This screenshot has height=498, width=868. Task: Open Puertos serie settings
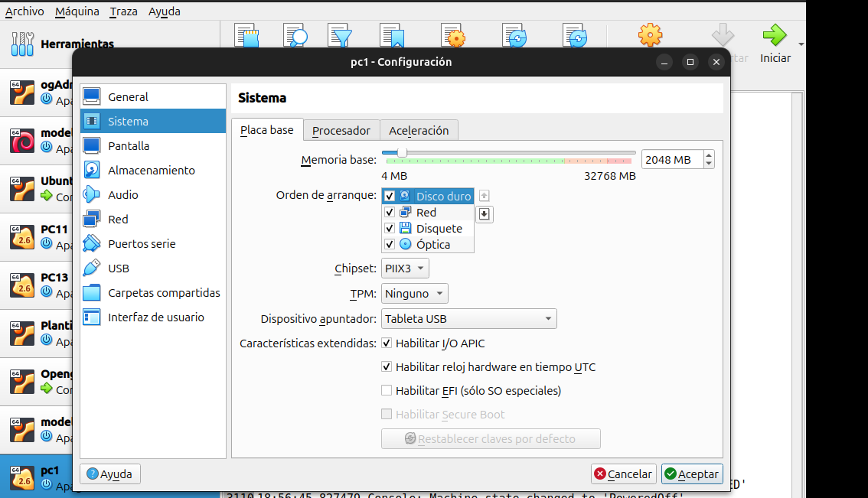[x=142, y=244]
